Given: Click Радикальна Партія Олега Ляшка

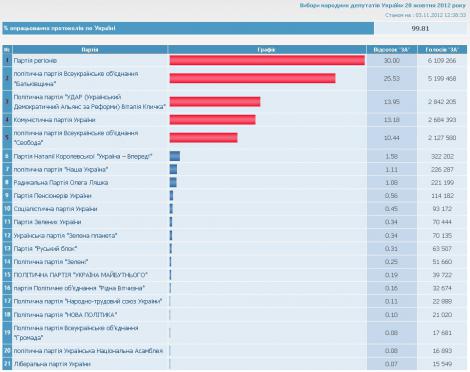Looking at the screenshot, I should 61,183.
